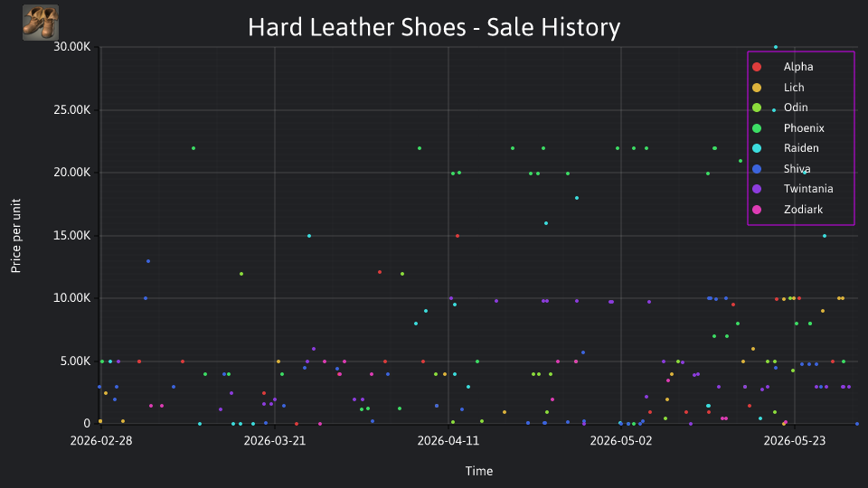This screenshot has width=868, height=488.
Task: Click the 2026-05-23 x-axis label
Action: click(795, 441)
